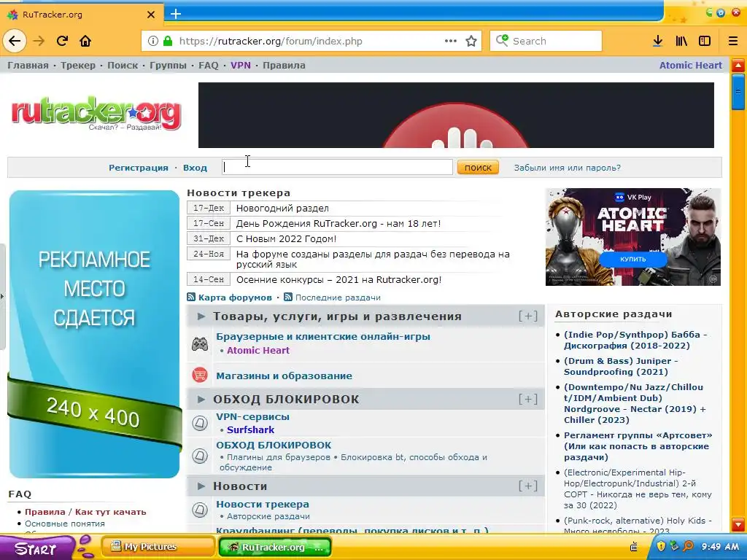The height and width of the screenshot is (560, 747).
Task: Open the Главная menu item
Action: (x=28, y=65)
